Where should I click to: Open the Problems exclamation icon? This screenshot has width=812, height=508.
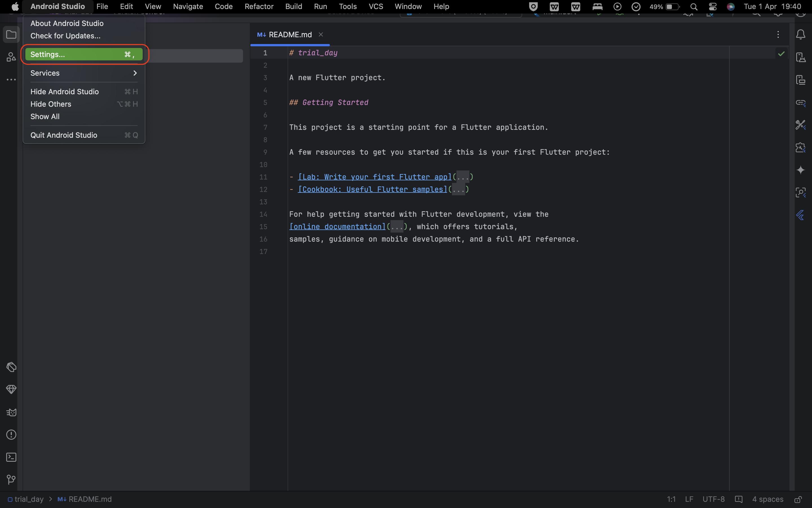(x=11, y=435)
